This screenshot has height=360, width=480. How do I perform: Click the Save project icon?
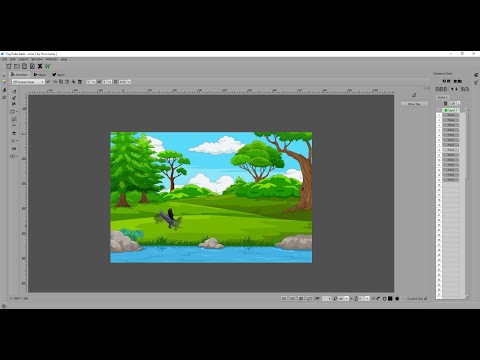tap(24, 66)
